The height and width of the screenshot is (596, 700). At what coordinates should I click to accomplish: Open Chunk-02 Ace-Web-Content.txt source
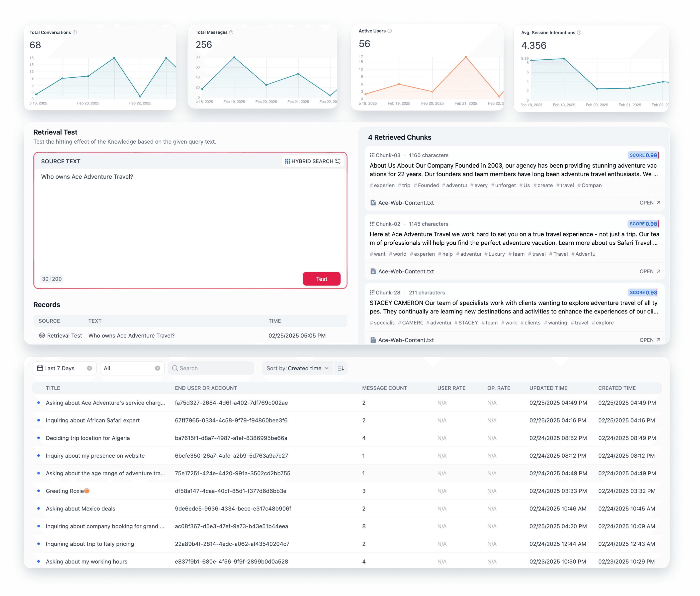click(x=650, y=271)
